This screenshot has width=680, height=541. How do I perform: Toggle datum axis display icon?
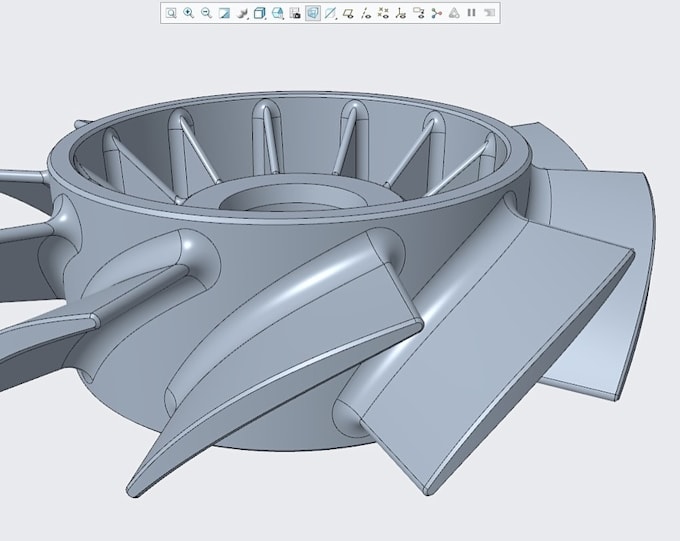click(366, 13)
